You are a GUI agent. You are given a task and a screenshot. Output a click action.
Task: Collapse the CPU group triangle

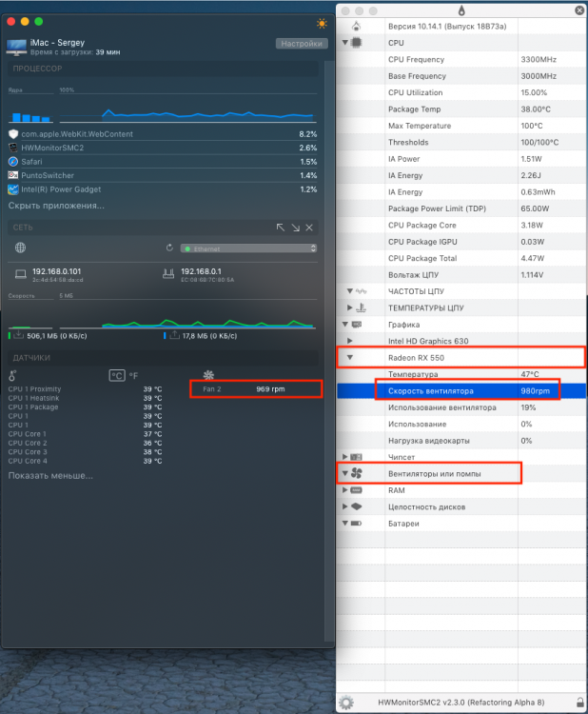coord(345,42)
